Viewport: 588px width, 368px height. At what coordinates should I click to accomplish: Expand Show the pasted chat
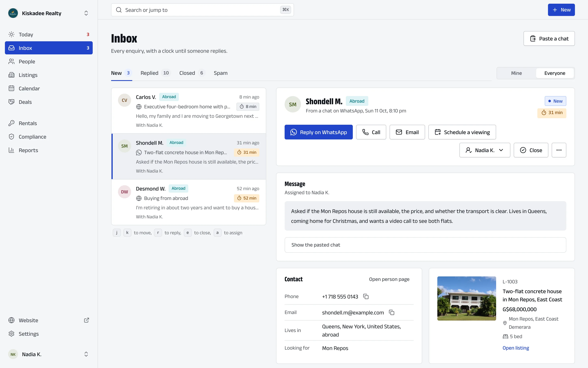click(x=425, y=245)
